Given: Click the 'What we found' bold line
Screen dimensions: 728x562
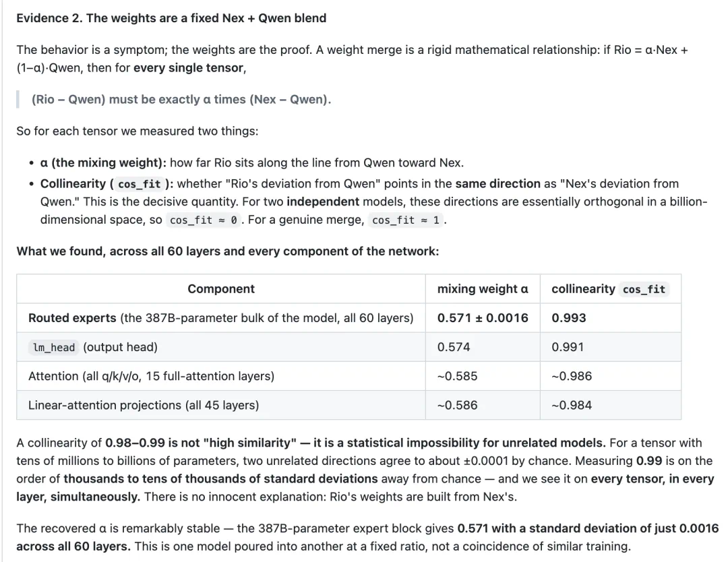Looking at the screenshot, I should (x=228, y=251).
